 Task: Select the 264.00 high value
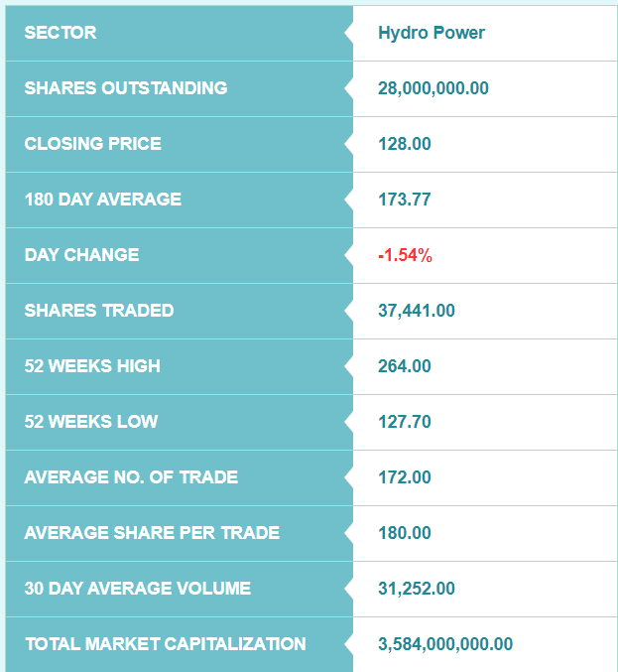405,366
